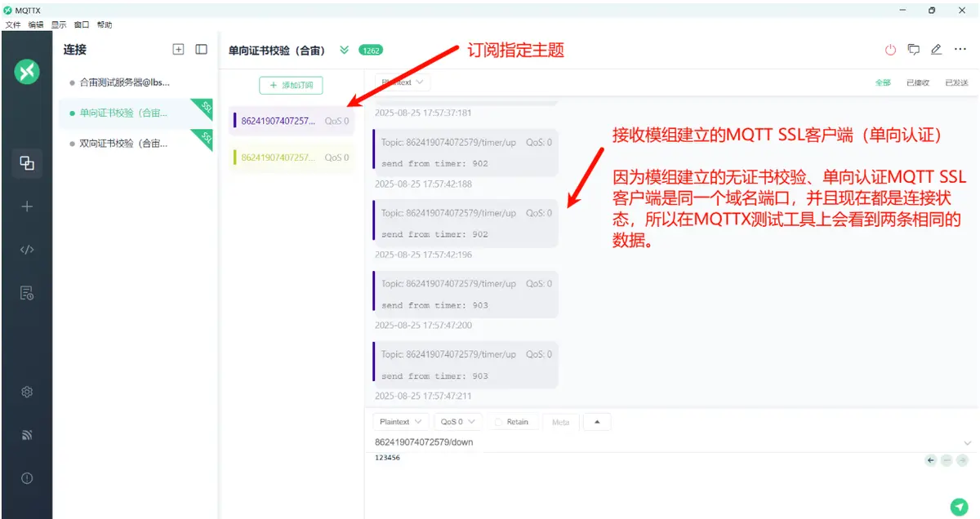This screenshot has height=519, width=980.
Task: Click the message timestamped 17:57:47:200
Action: click(465, 295)
